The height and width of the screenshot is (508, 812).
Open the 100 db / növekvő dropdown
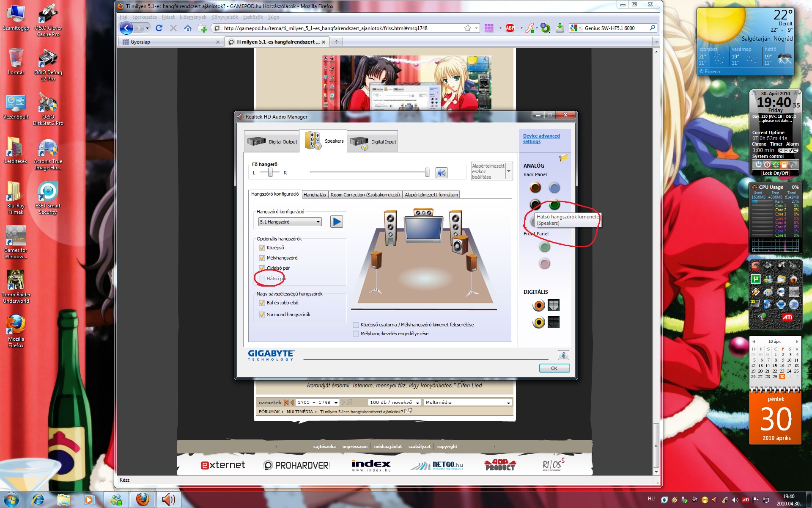tap(394, 403)
